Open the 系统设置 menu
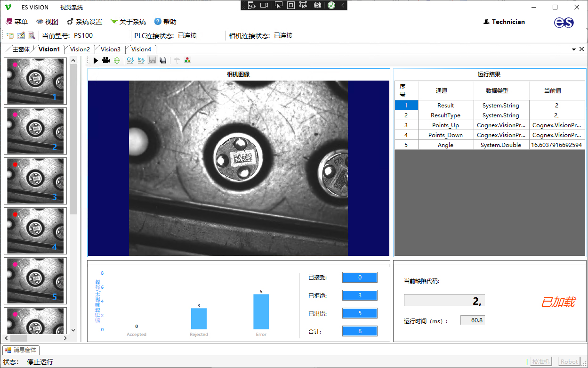The height and width of the screenshot is (368, 588). 85,22
